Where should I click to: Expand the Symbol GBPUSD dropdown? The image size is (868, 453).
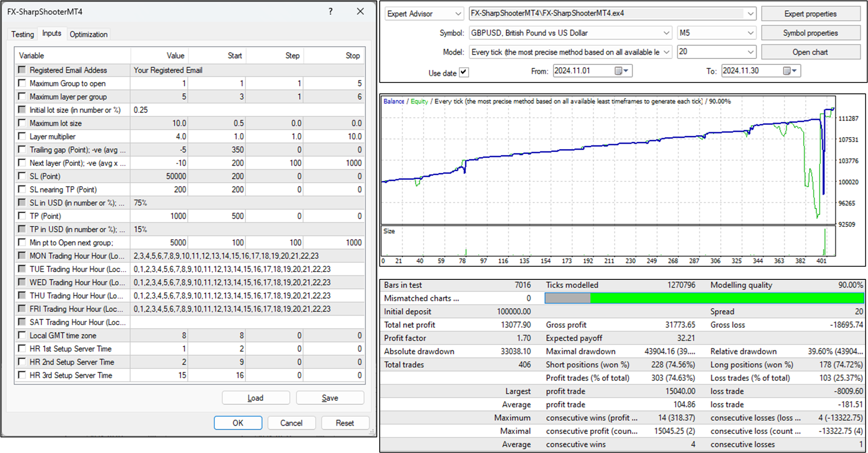(x=666, y=33)
